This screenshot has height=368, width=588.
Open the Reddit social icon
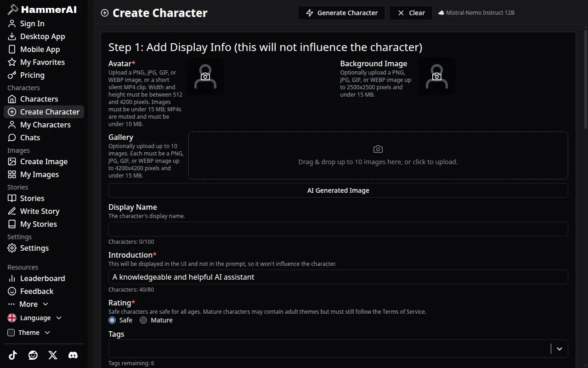click(33, 355)
